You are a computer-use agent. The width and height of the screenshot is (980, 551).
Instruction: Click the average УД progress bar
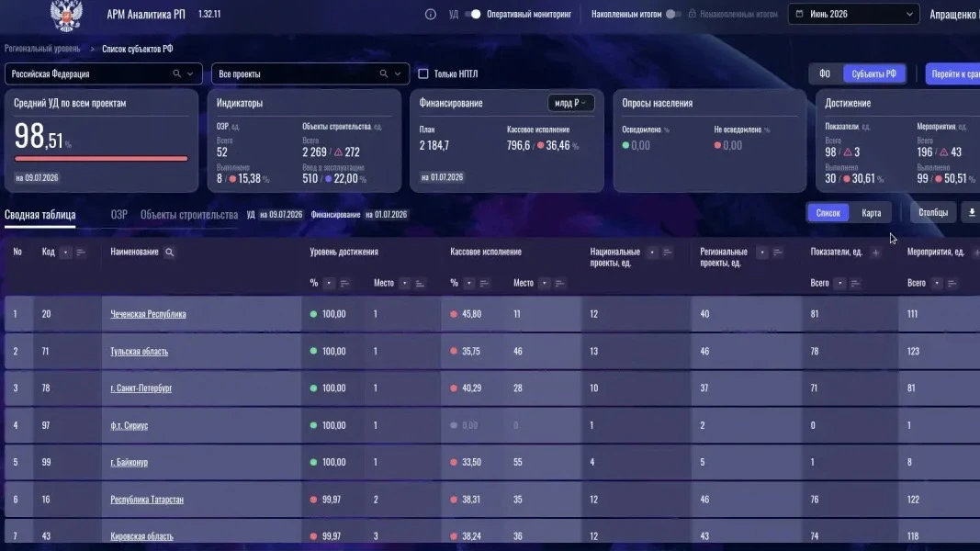coord(101,159)
